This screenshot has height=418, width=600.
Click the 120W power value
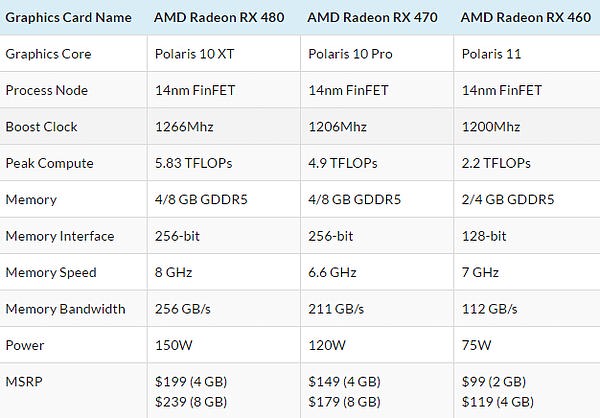(x=327, y=345)
